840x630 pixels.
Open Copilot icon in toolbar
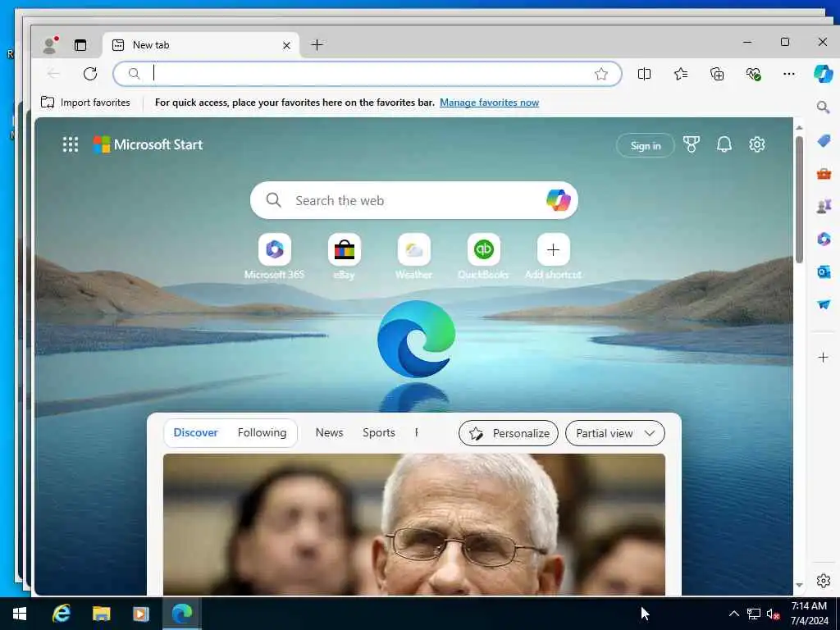point(823,73)
